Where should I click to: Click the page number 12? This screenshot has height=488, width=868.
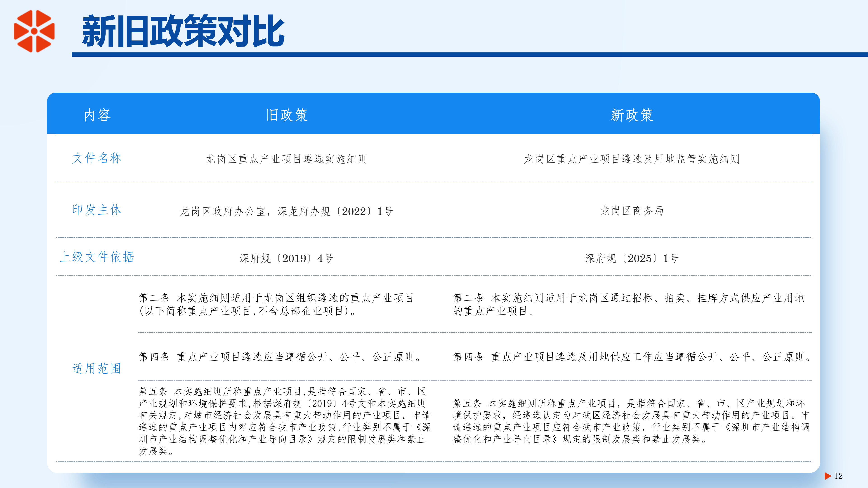(x=839, y=476)
